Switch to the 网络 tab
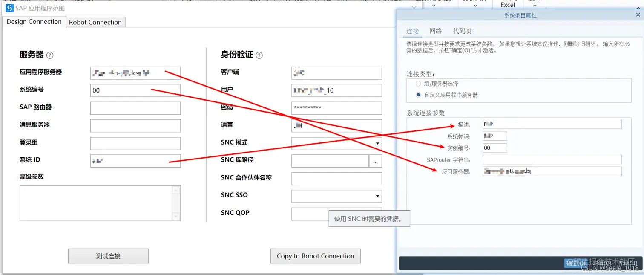 point(436,31)
